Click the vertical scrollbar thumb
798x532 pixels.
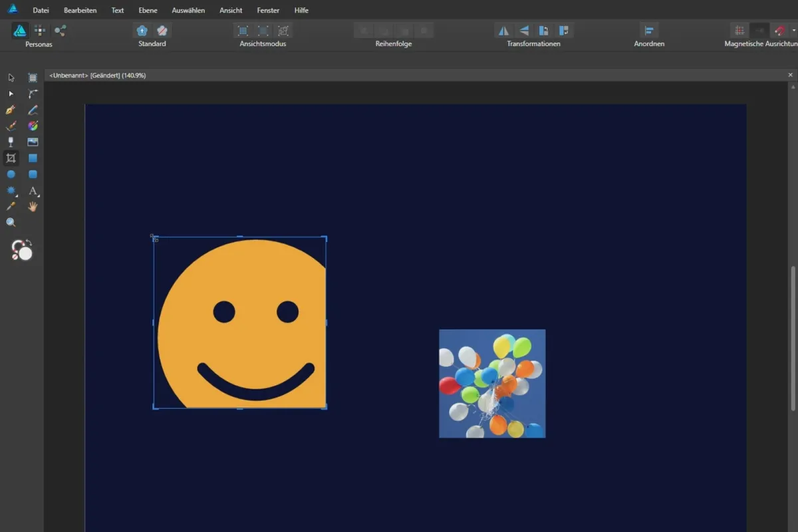tap(794, 338)
